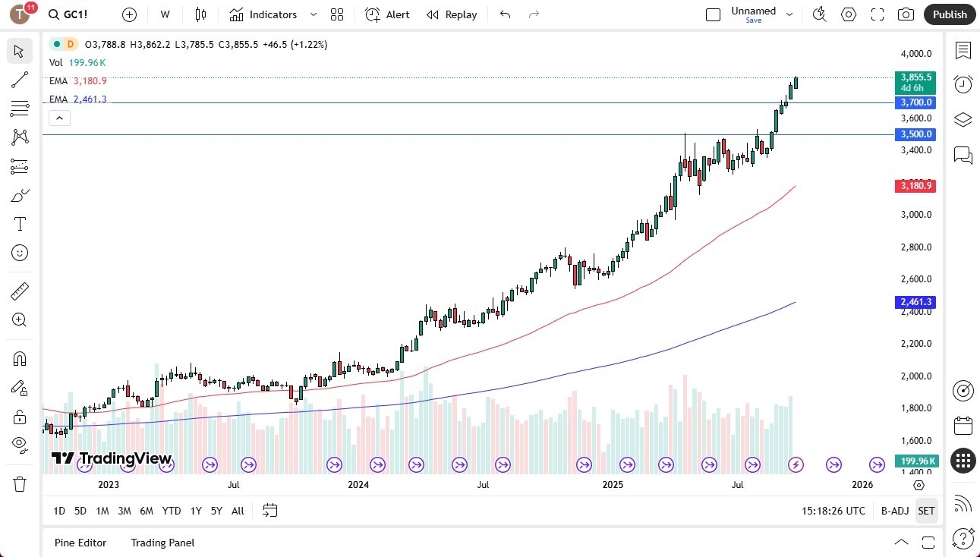Screen dimensions: 980x557
Task: Select the Text annotation tool
Action: (19, 223)
